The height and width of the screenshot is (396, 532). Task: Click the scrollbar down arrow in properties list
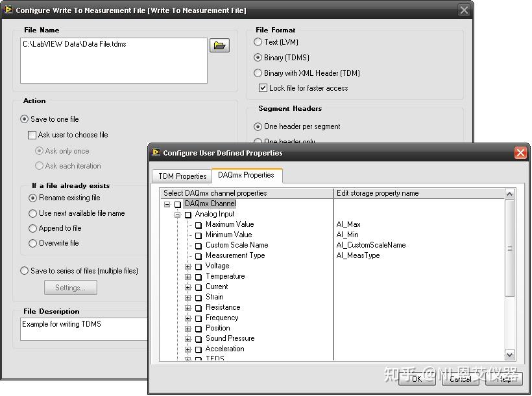(x=509, y=355)
